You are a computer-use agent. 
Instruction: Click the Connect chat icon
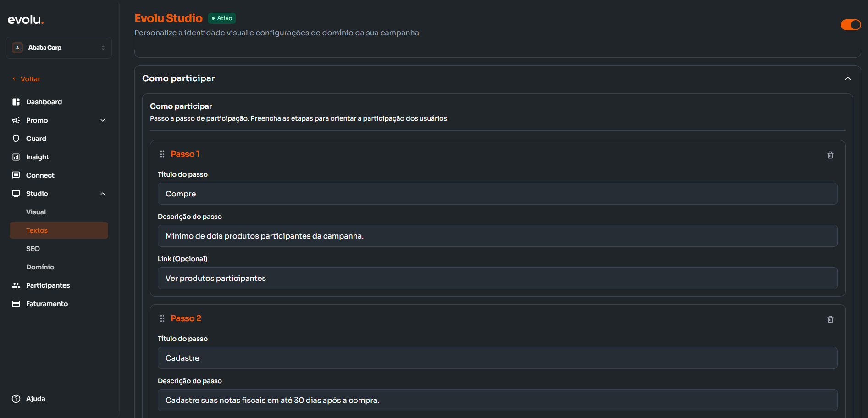coord(16,175)
